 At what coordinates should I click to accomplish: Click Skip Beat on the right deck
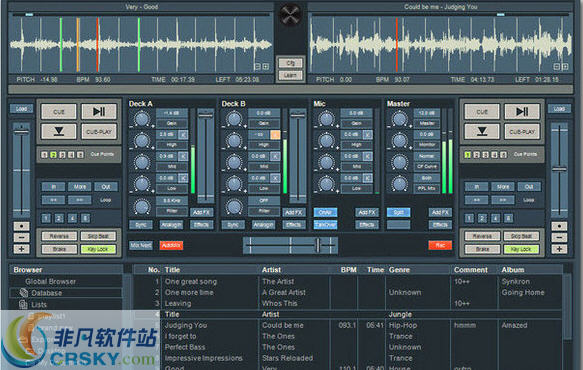[x=521, y=236]
